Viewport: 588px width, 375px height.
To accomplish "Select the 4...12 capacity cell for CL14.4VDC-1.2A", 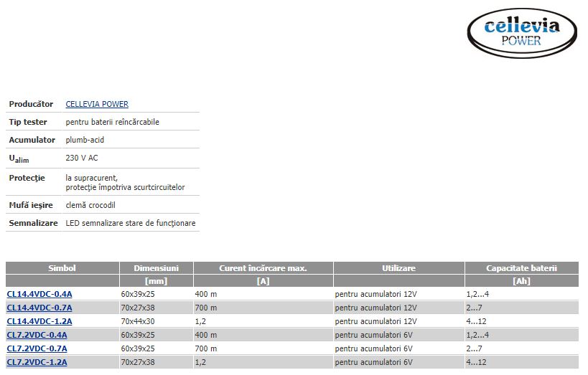I will click(522, 321).
